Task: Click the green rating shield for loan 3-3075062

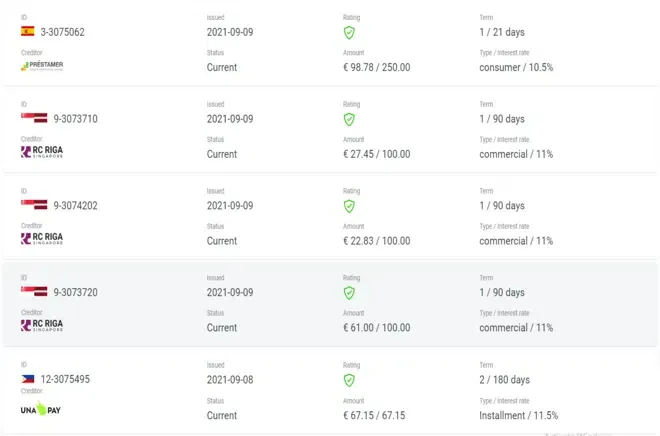Action: [x=349, y=32]
